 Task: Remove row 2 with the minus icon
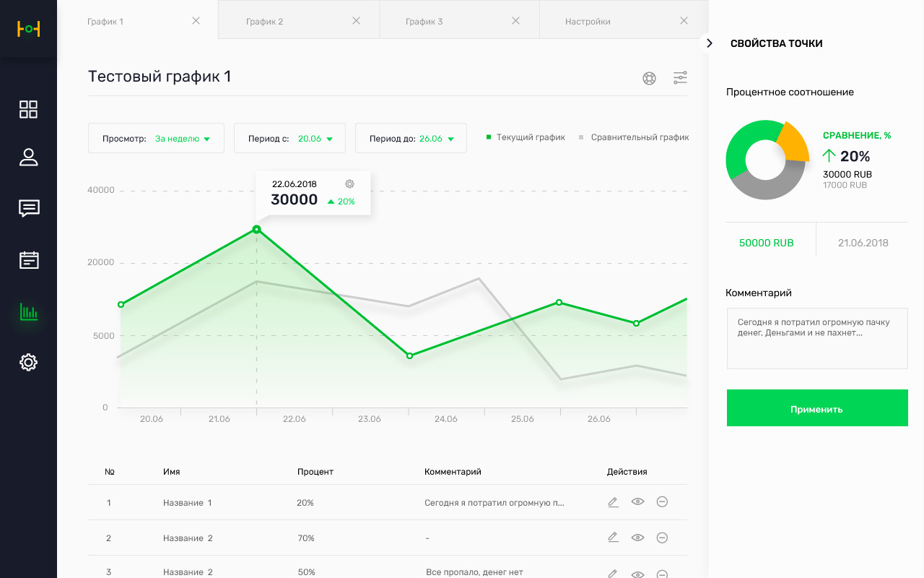point(662,538)
